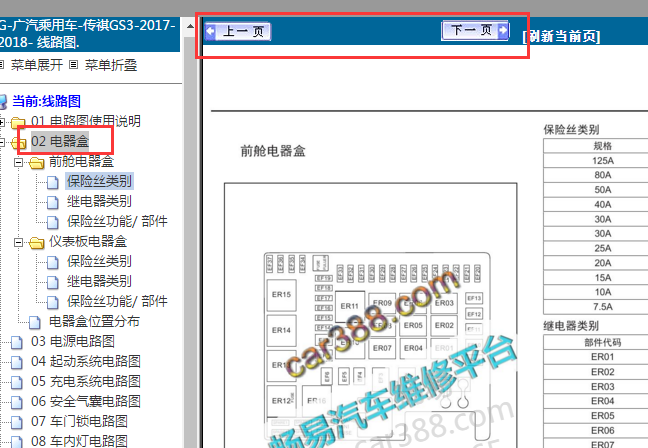The image size is (648, 448).
Task: Open 继电器类别 under 仪表板电器盒
Action: (99, 281)
